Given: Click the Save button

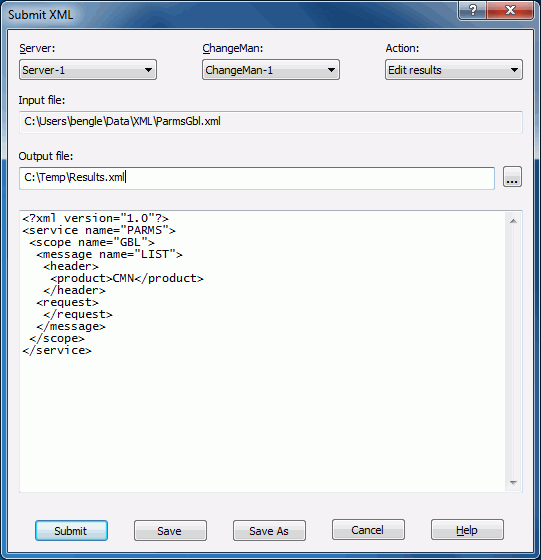Looking at the screenshot, I should (170, 530).
